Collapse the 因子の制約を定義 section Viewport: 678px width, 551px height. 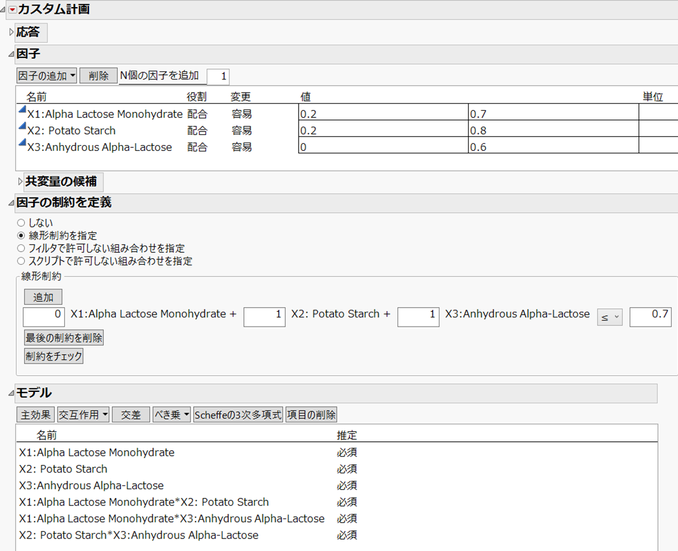click(x=11, y=203)
